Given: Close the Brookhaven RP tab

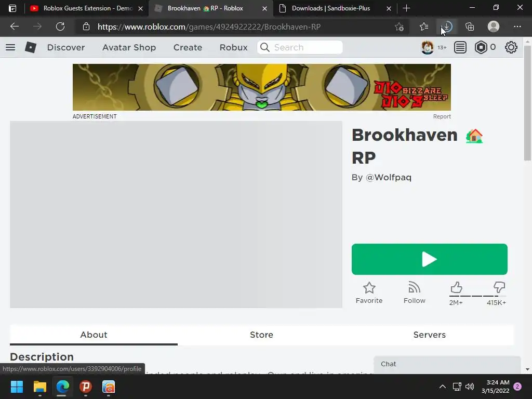Looking at the screenshot, I should (264, 8).
